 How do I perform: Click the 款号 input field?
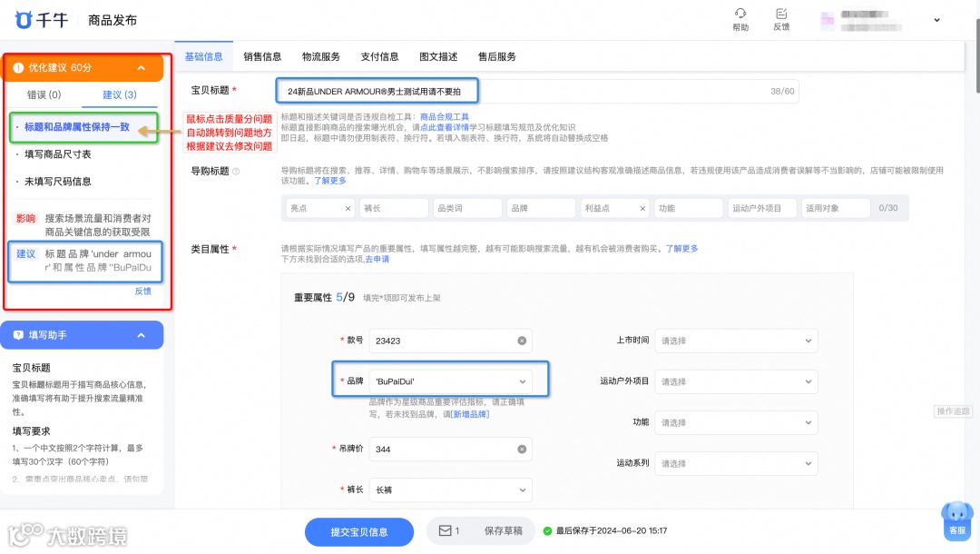(451, 341)
